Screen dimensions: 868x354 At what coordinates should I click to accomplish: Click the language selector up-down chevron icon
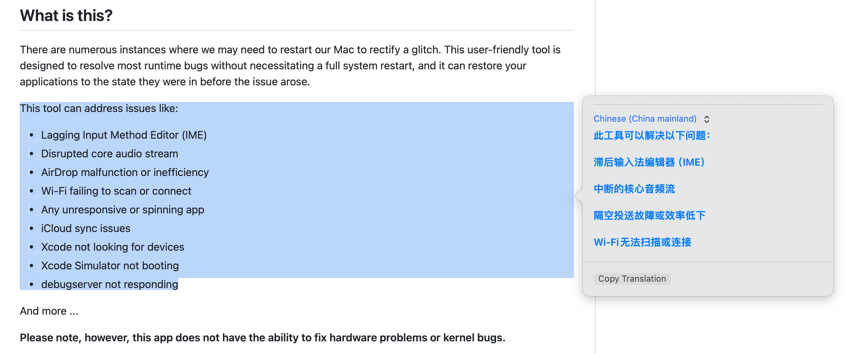(x=707, y=119)
